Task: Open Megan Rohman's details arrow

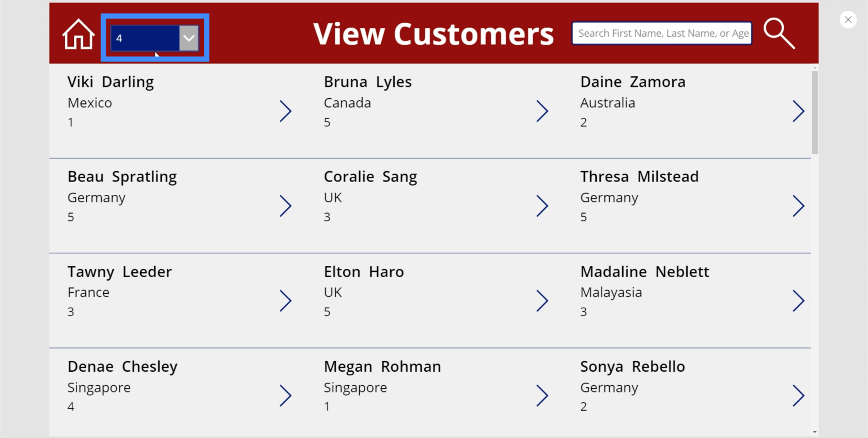Action: [542, 396]
